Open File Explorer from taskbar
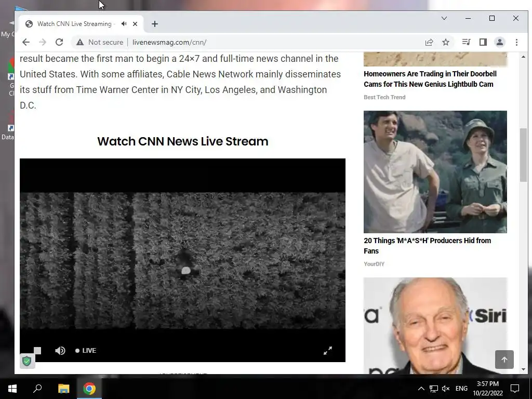 (63, 389)
